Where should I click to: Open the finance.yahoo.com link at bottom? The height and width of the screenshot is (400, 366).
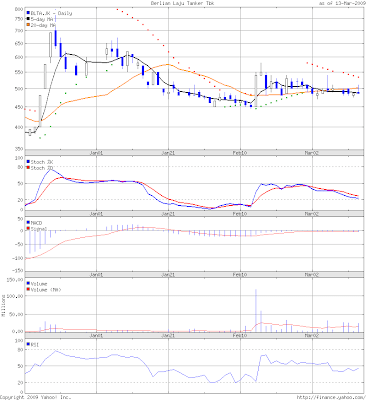pos(331,397)
